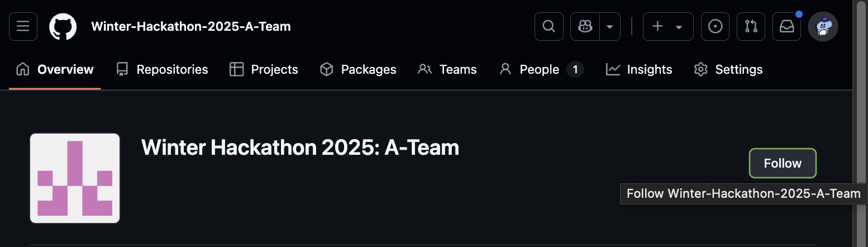
Task: Click the user profile avatar
Action: pyautogui.click(x=822, y=26)
